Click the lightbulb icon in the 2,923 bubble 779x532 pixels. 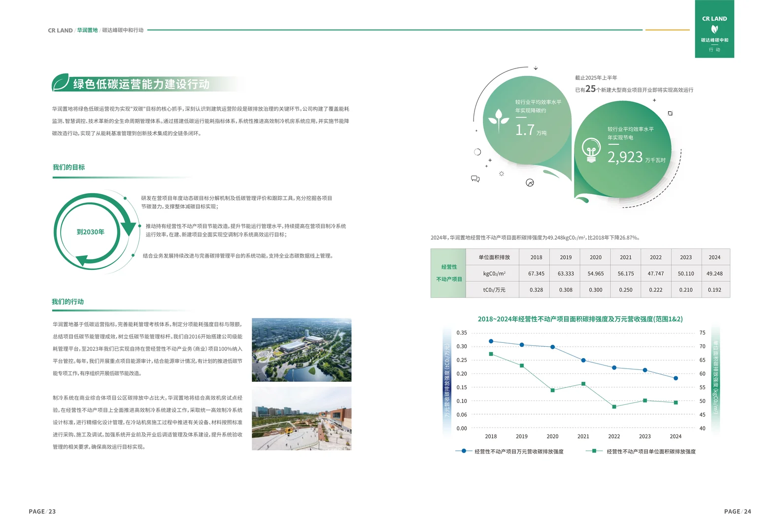click(x=591, y=151)
